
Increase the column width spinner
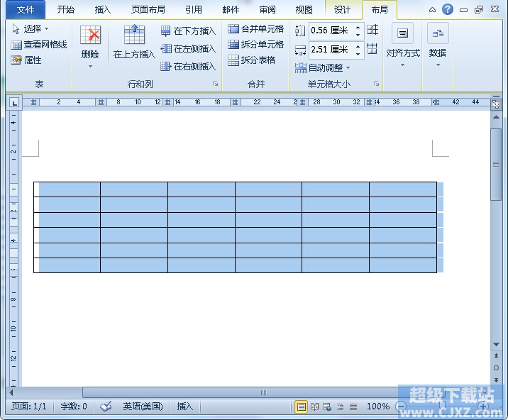pyautogui.click(x=358, y=46)
